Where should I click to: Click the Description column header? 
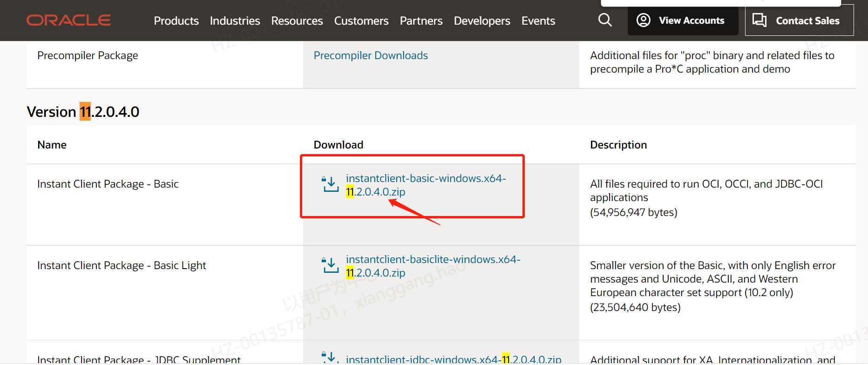618,145
